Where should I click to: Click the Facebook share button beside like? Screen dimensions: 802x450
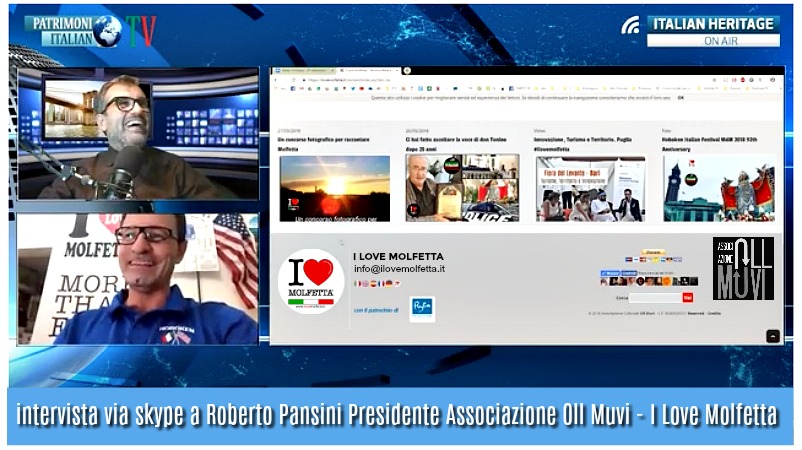point(629,273)
